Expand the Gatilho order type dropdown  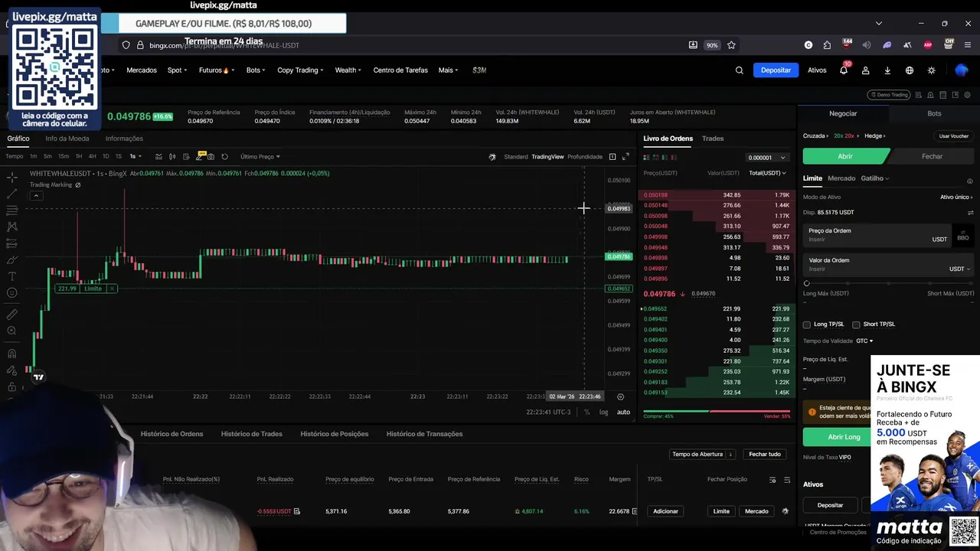875,178
